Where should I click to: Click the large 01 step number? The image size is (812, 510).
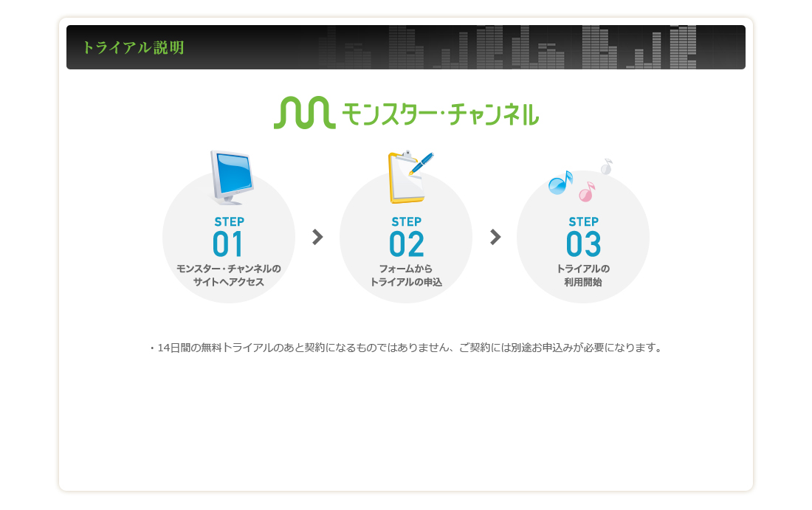pos(228,245)
